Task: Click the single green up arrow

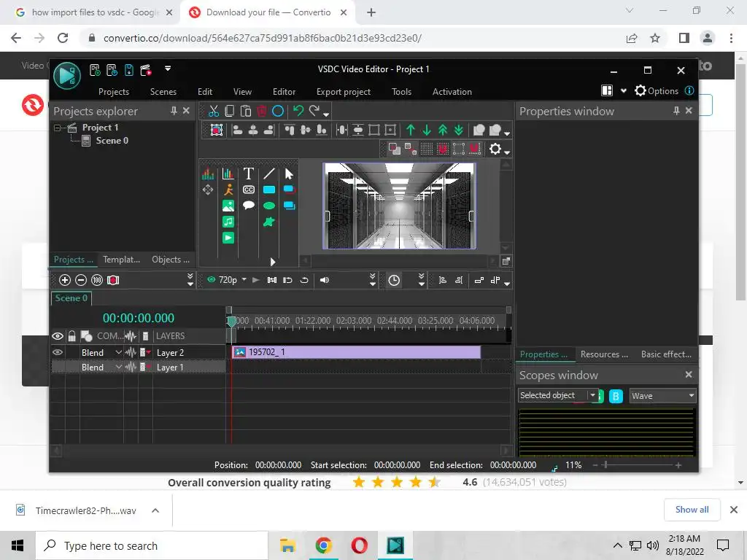Action: point(411,130)
